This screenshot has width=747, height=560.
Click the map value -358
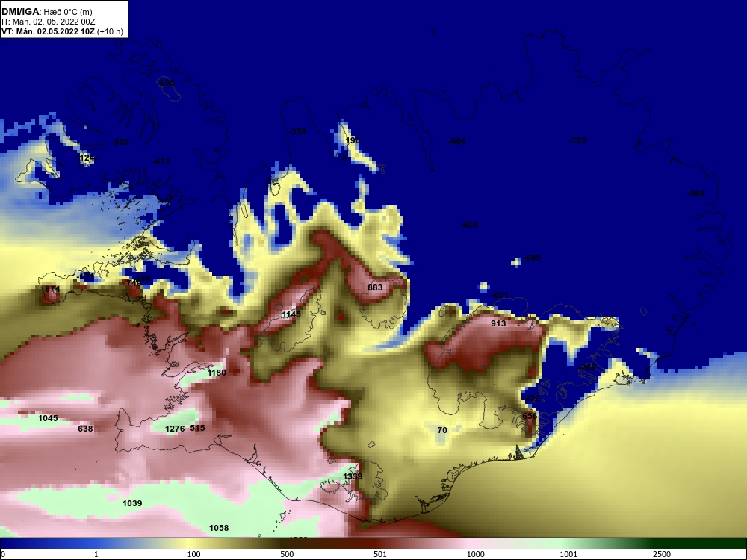pyautogui.click(x=298, y=131)
